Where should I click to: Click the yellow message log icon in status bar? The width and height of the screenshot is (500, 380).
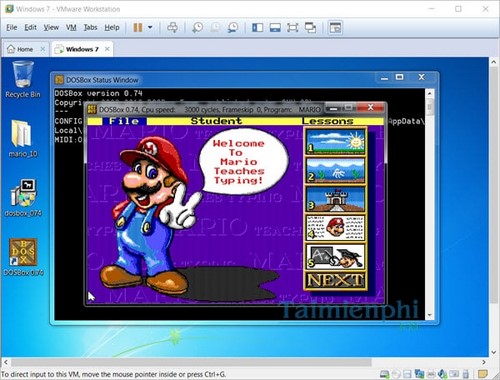tap(482, 374)
